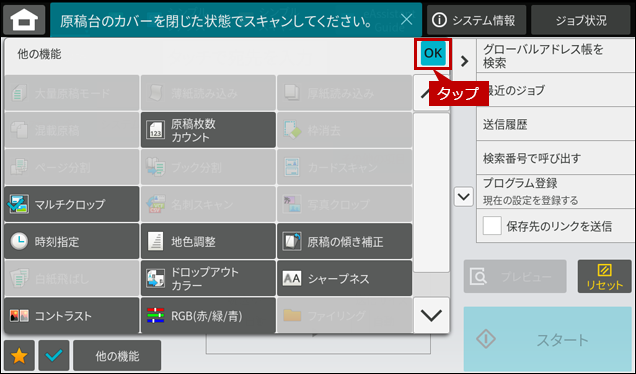Open favorites star icon
This screenshot has width=636, height=374.
tap(19, 356)
